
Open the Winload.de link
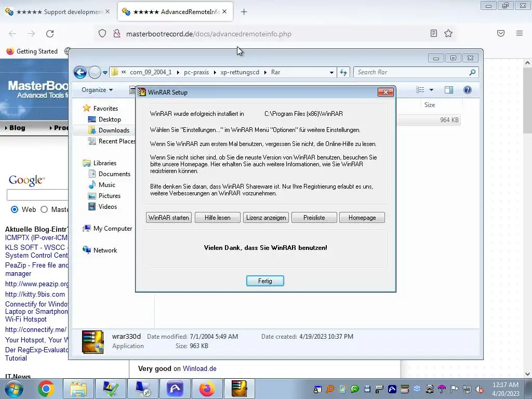[x=199, y=368]
